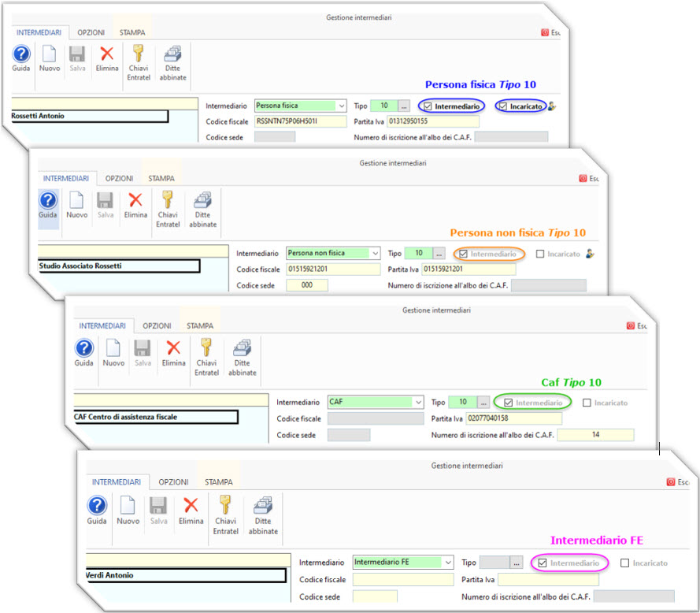Open Tipo lookup button in Persona non fisica window
This screenshot has height=613, width=700.
click(x=439, y=254)
